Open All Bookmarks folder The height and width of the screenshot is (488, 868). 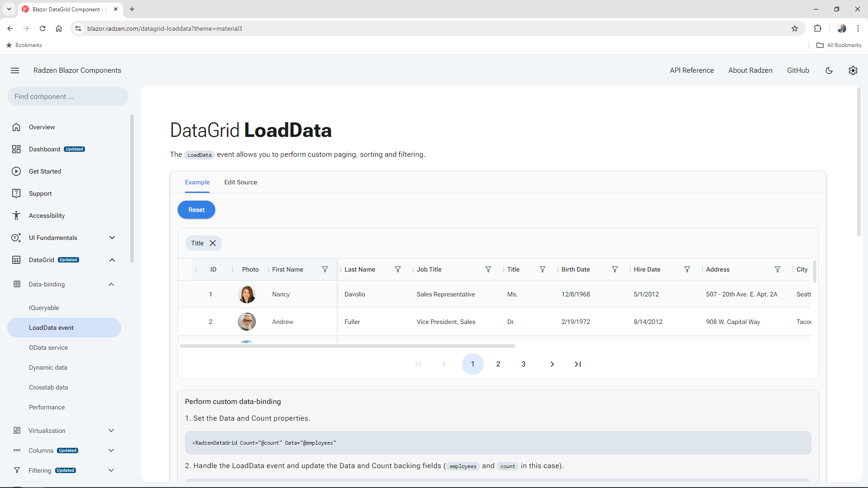(839, 45)
